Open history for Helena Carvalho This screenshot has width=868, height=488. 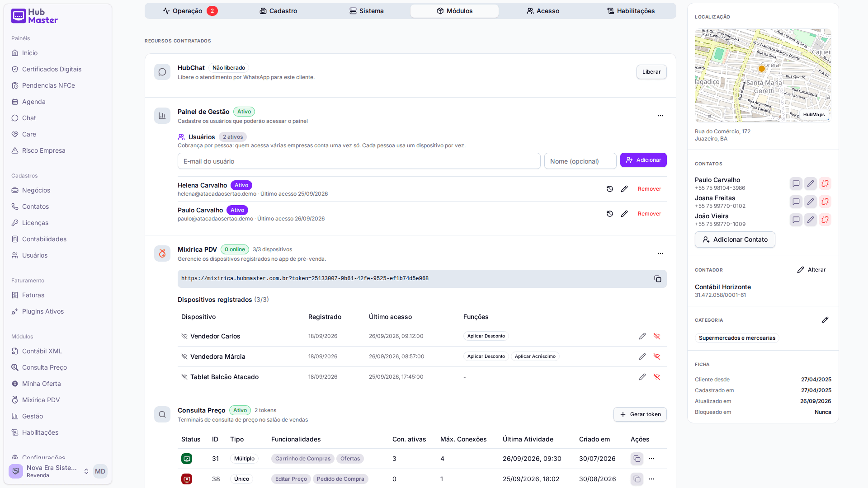coord(610,189)
